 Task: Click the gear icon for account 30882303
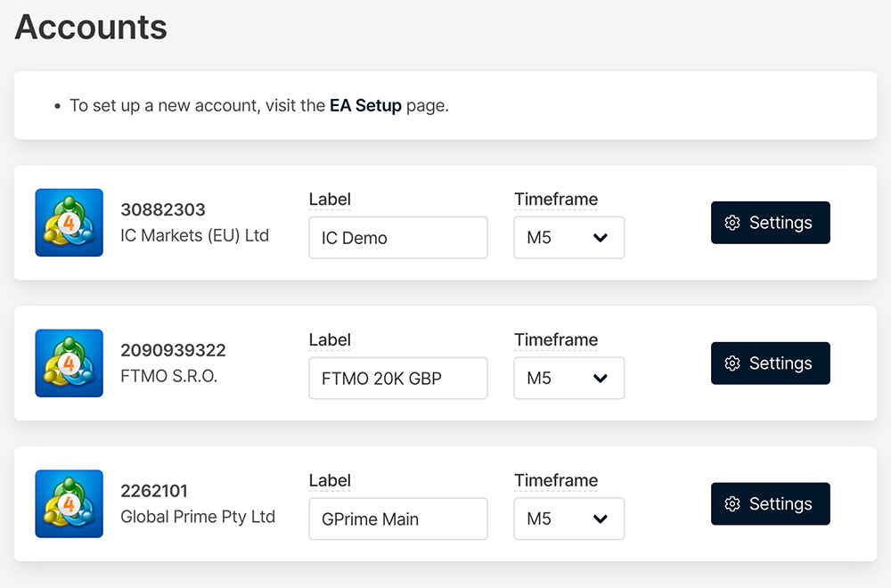[x=732, y=223]
